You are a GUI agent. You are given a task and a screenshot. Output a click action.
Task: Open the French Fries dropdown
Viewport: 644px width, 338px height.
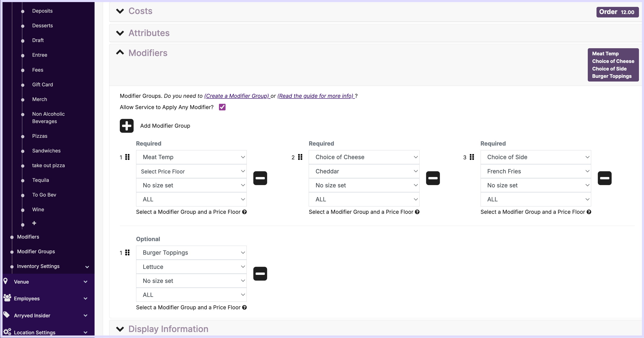click(535, 171)
